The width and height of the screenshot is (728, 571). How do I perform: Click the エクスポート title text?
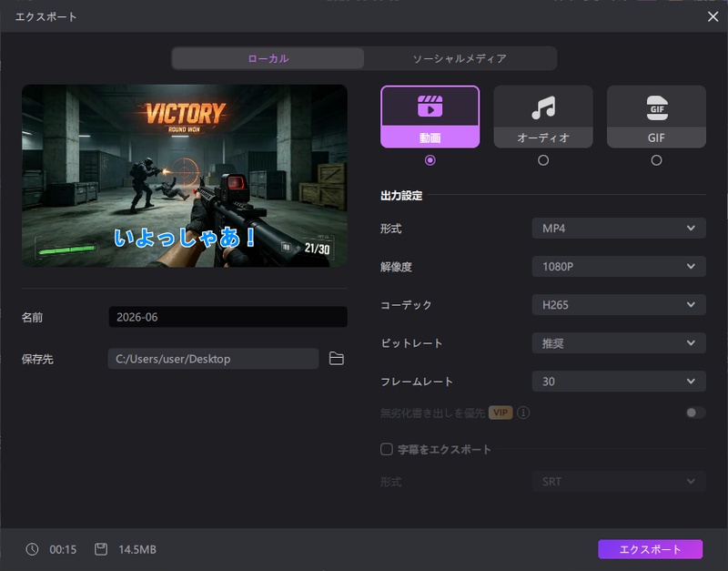(46, 16)
